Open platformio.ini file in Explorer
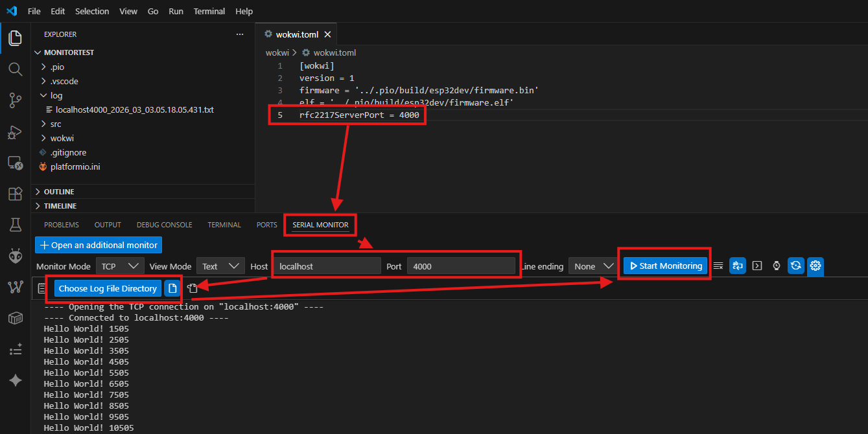This screenshot has width=868, height=434. click(x=75, y=166)
